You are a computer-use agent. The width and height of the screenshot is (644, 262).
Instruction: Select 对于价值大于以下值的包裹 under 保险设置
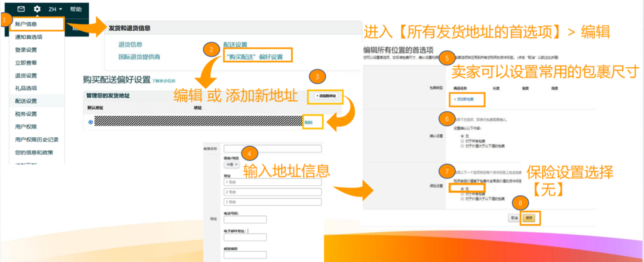(x=462, y=199)
